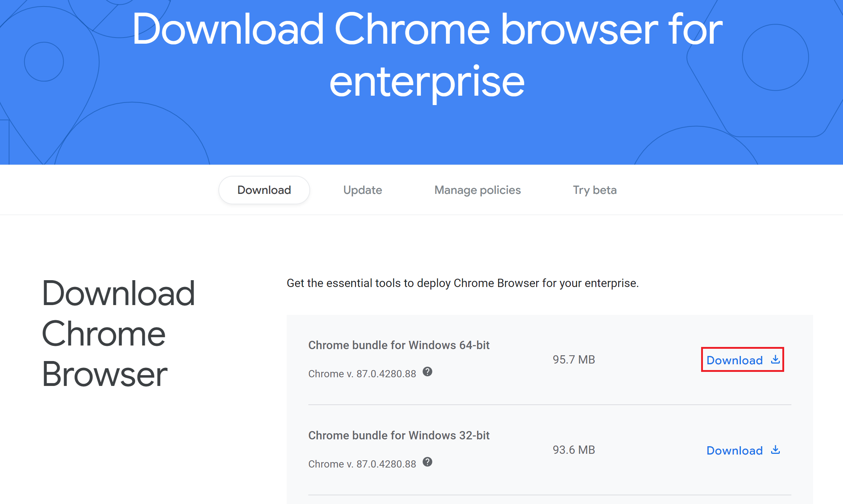Viewport: 843px width, 504px height.
Task: Switch to the Update tab
Action: (362, 190)
